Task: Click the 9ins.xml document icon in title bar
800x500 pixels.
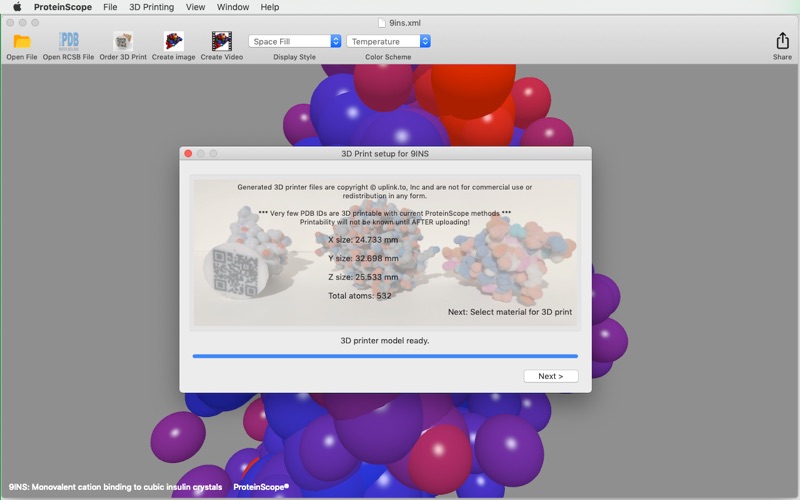Action: click(x=382, y=22)
